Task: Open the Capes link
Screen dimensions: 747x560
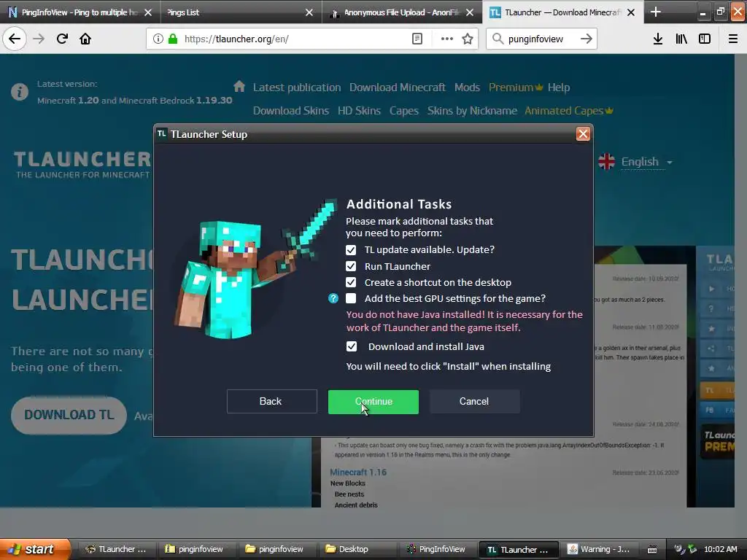Action: pyautogui.click(x=403, y=111)
